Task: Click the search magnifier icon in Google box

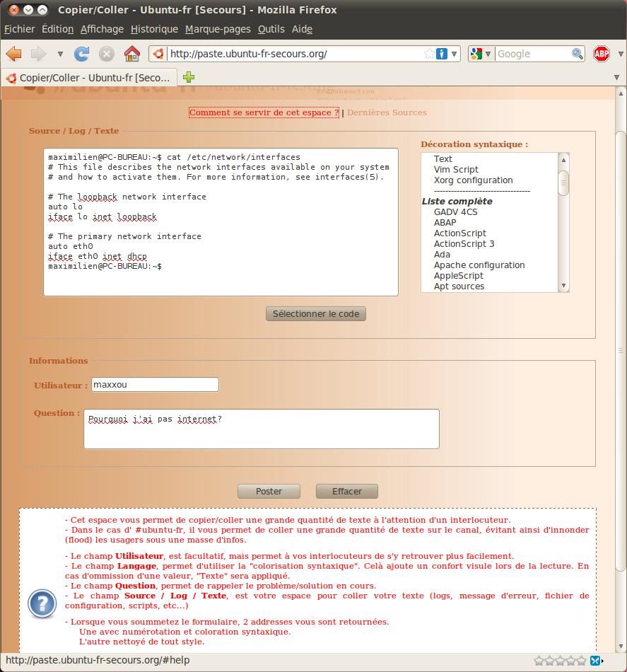Action: (578, 54)
